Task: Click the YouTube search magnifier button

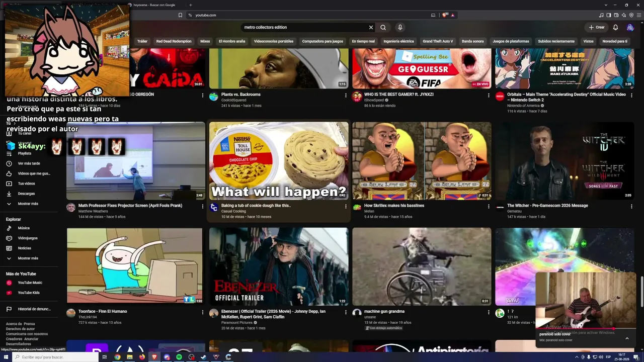Action: pos(383,27)
